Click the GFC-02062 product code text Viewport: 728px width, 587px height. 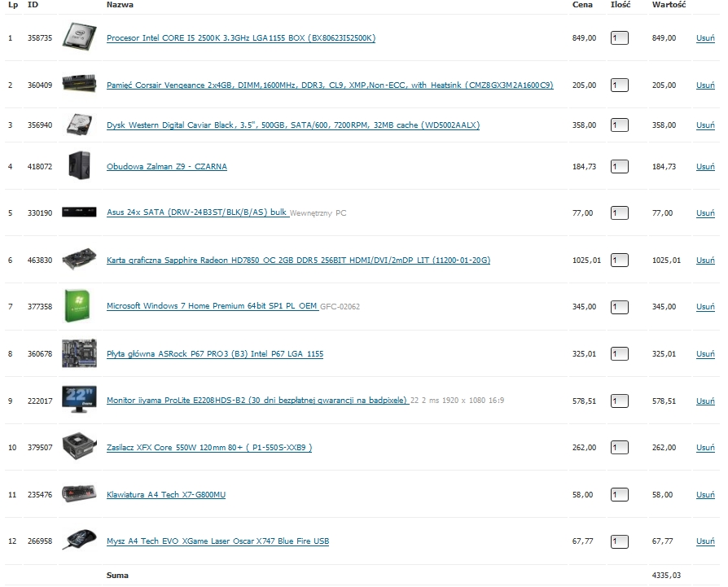click(x=340, y=307)
